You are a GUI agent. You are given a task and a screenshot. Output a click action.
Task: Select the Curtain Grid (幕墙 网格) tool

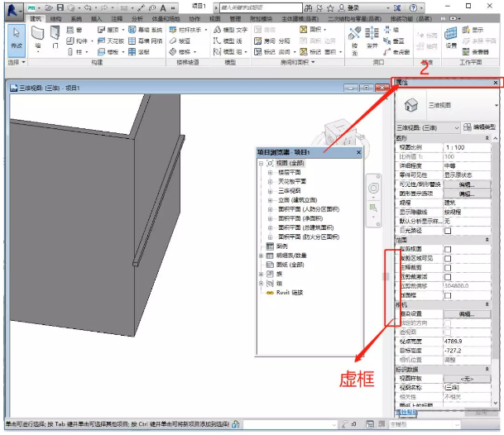pos(145,41)
